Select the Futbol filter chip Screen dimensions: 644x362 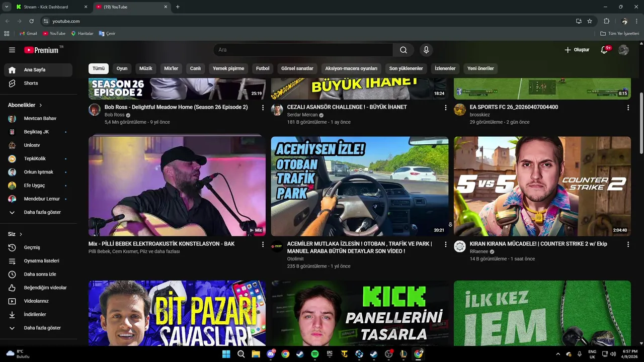[x=263, y=68]
